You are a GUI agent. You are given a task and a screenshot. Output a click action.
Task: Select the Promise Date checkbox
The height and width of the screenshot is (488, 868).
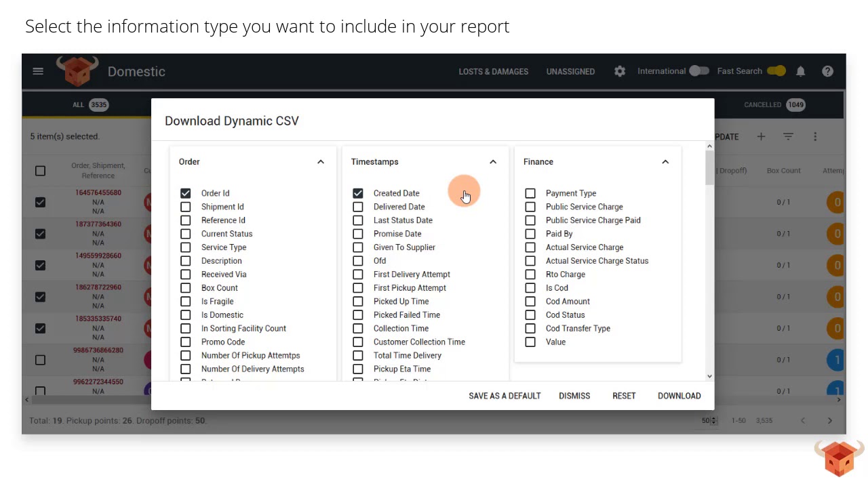tap(358, 234)
